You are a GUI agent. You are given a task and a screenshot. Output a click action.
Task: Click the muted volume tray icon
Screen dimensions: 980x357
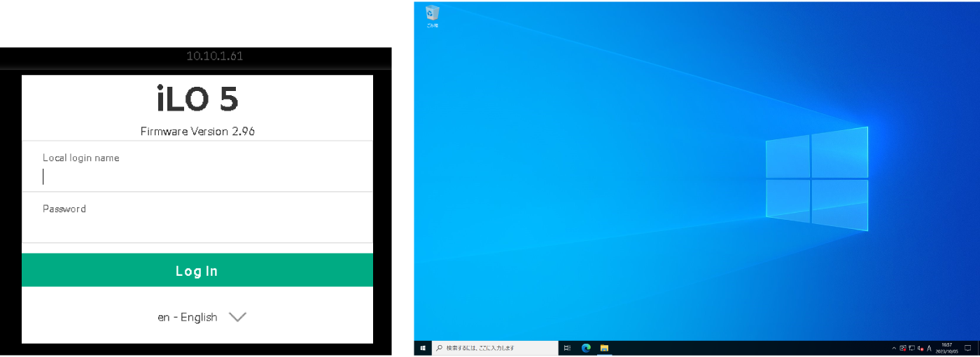920,348
